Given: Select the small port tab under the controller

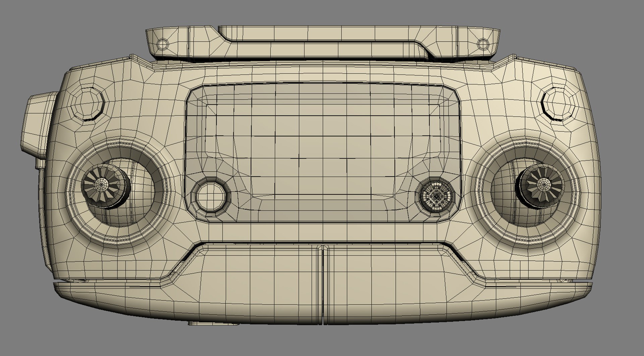Looking at the screenshot, I should 213,323.
